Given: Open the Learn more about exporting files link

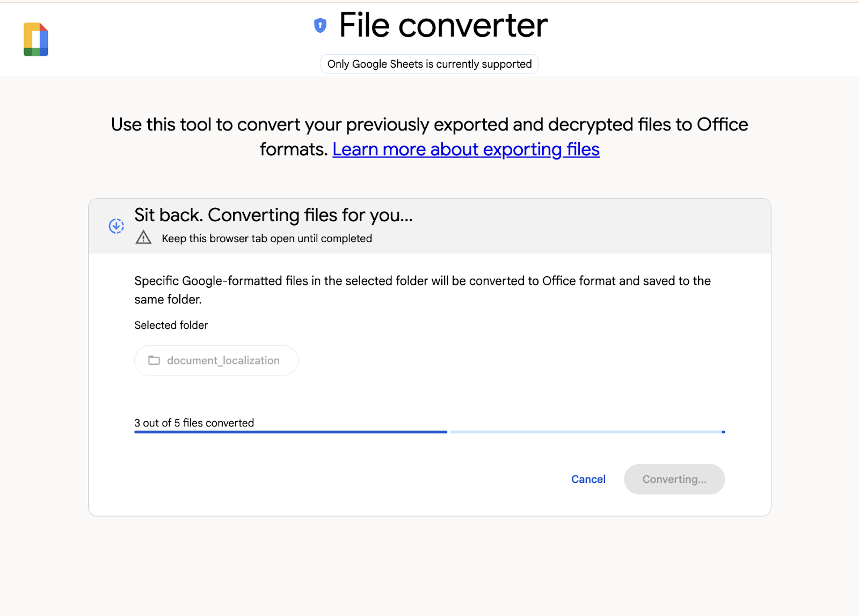Looking at the screenshot, I should pos(466,149).
